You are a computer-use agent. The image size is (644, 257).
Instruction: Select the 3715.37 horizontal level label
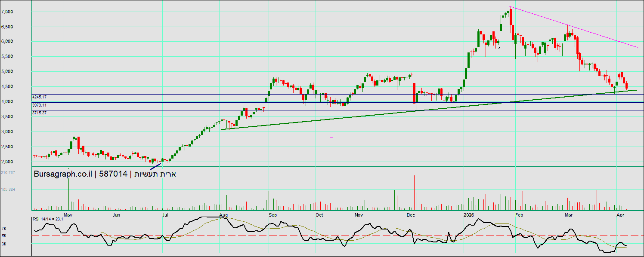(x=39, y=113)
